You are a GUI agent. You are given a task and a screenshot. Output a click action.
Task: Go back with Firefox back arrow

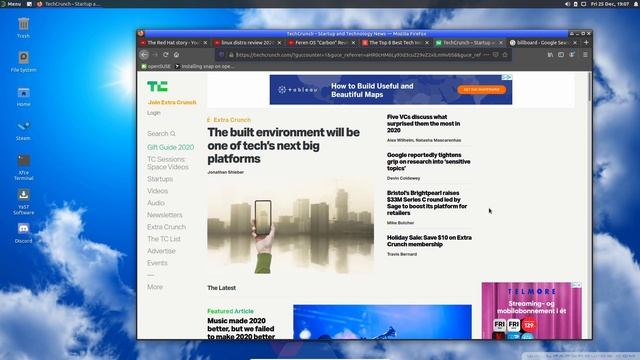tap(144, 55)
